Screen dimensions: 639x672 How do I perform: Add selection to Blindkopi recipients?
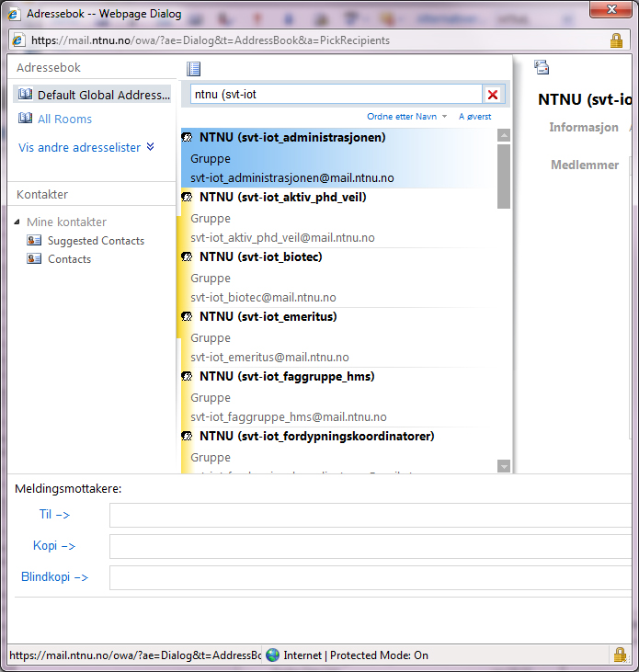click(x=54, y=577)
